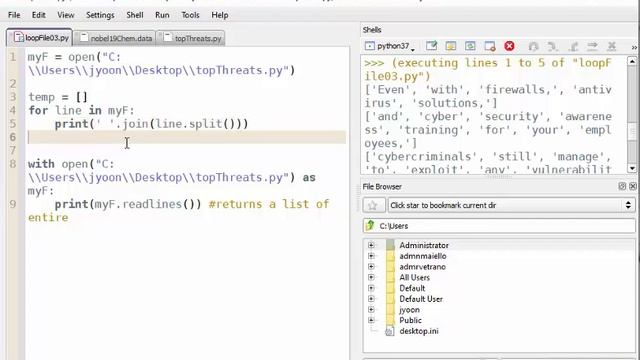Expand the Default User folder
The image size is (640, 360).
point(371,299)
